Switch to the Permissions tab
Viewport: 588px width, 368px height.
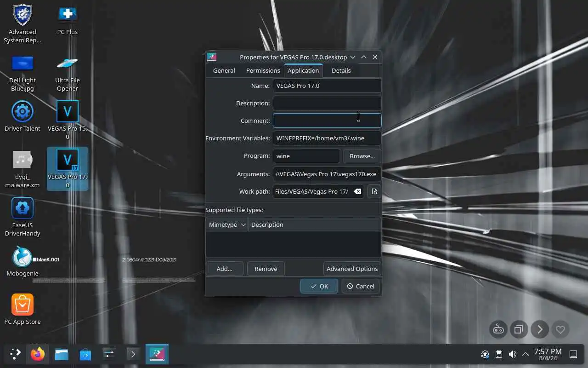point(263,70)
